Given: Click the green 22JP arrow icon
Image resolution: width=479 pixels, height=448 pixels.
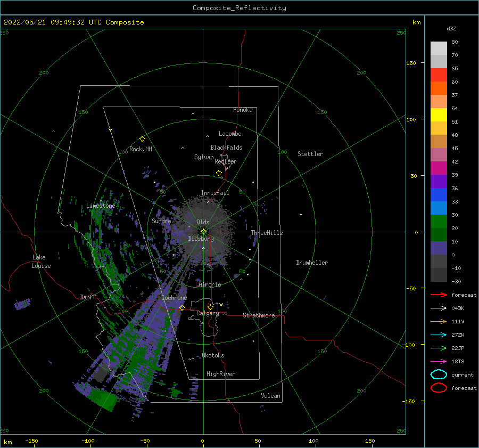Looking at the screenshot, I should (439, 348).
